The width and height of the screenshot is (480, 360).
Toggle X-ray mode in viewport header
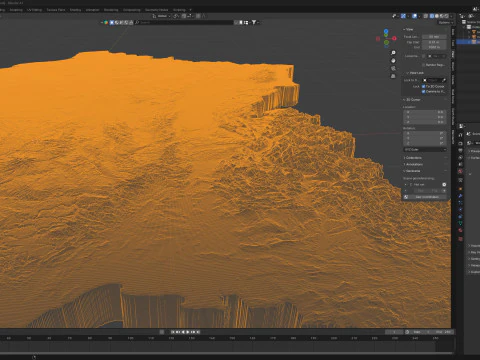point(425,16)
